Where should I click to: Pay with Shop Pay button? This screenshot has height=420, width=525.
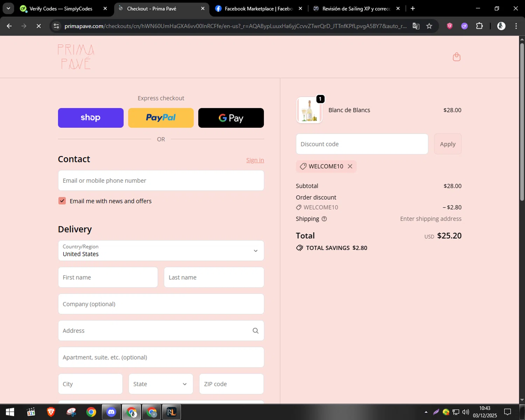tap(91, 118)
